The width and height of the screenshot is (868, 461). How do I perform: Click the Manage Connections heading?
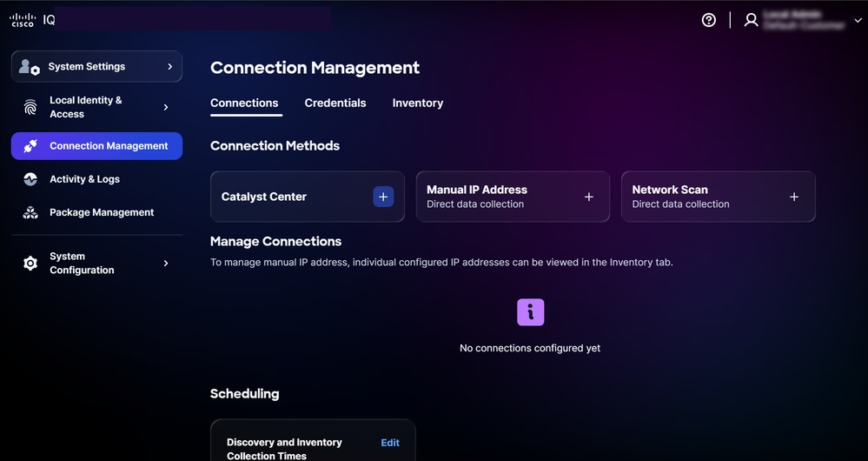275,242
